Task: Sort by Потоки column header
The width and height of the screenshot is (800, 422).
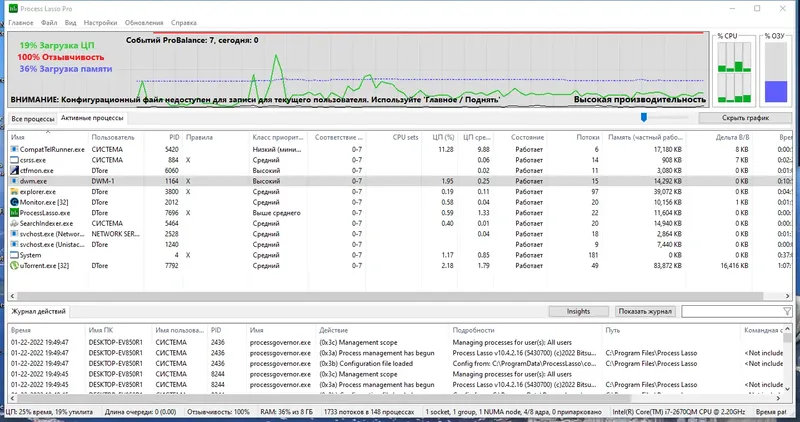Action: 574,137
